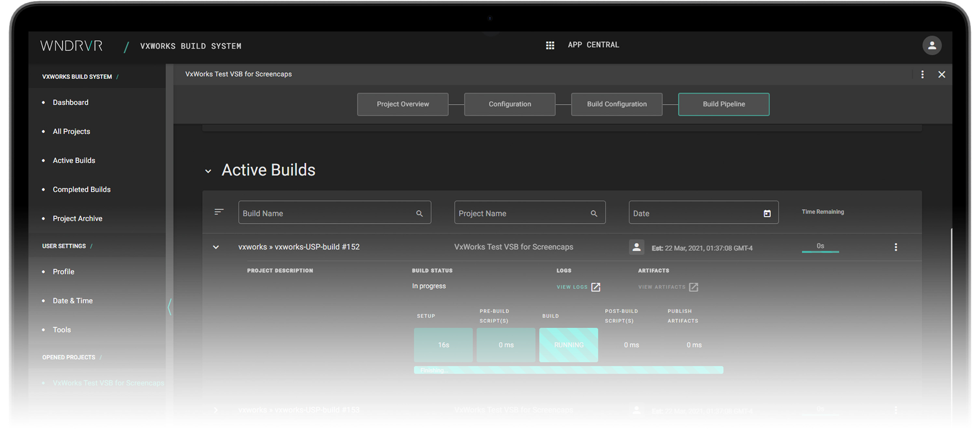Click the filter list icon beside Build Name

point(219,212)
